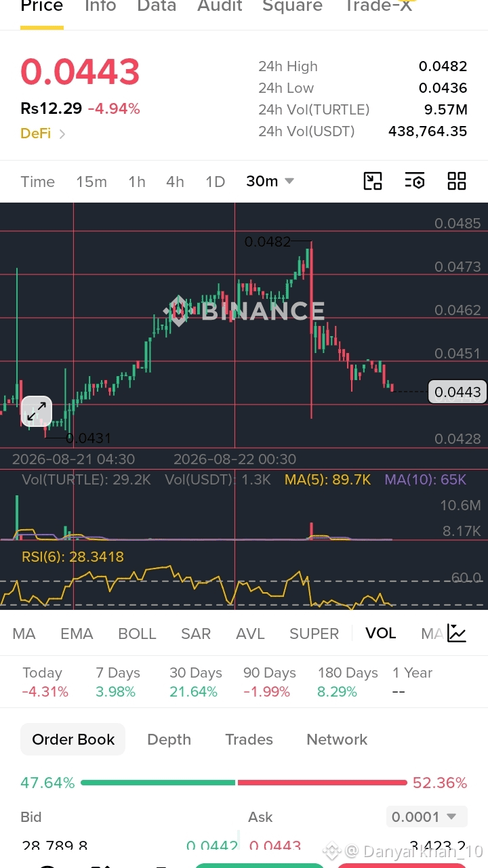
Task: Open the Depth tab
Action: (169, 739)
